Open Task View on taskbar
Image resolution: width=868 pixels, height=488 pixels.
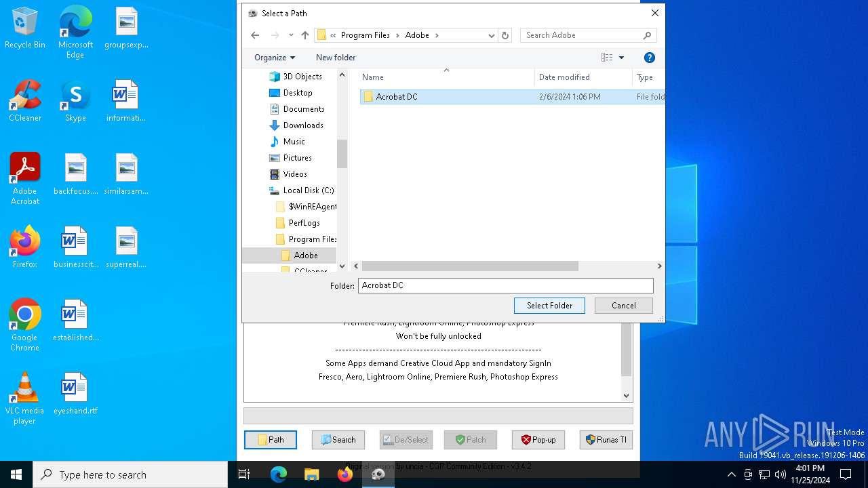(x=244, y=474)
